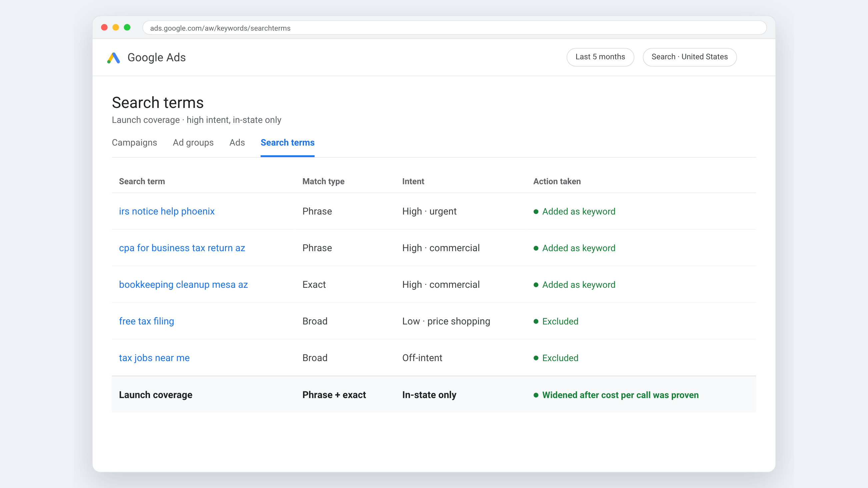Open bookkeeping cleanup mesa az search term

183,284
